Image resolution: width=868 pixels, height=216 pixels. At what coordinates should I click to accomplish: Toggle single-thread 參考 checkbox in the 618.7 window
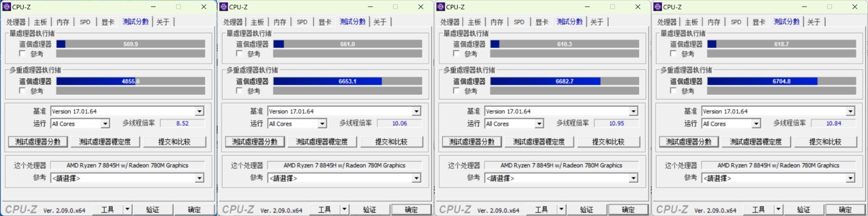click(x=673, y=54)
